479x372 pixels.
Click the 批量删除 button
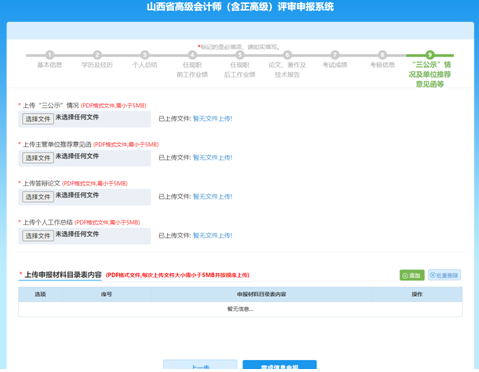[x=444, y=275]
